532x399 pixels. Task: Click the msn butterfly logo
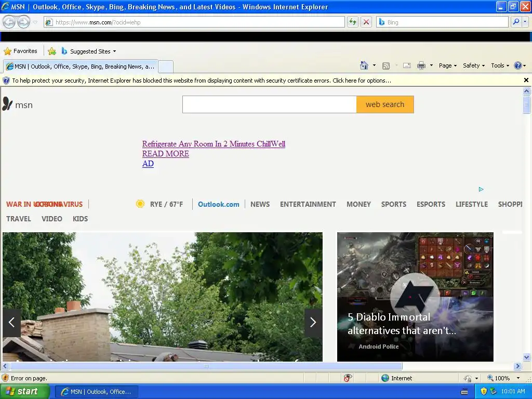17,104
